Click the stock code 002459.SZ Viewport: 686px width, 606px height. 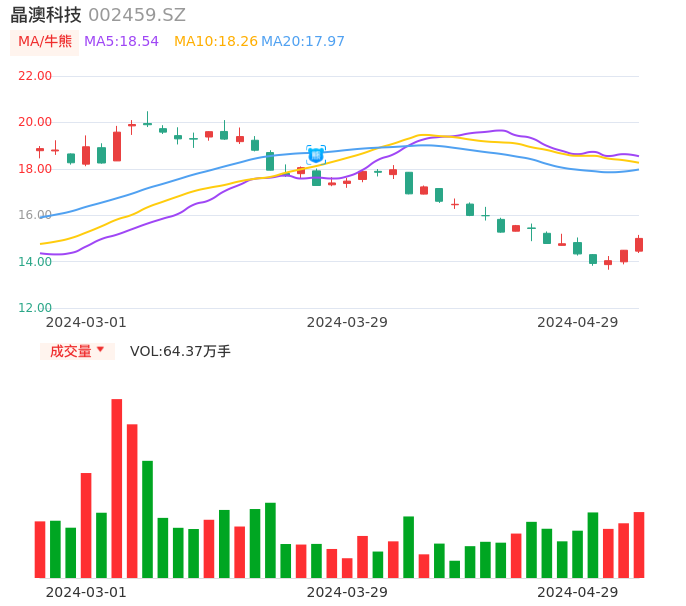tap(137, 15)
